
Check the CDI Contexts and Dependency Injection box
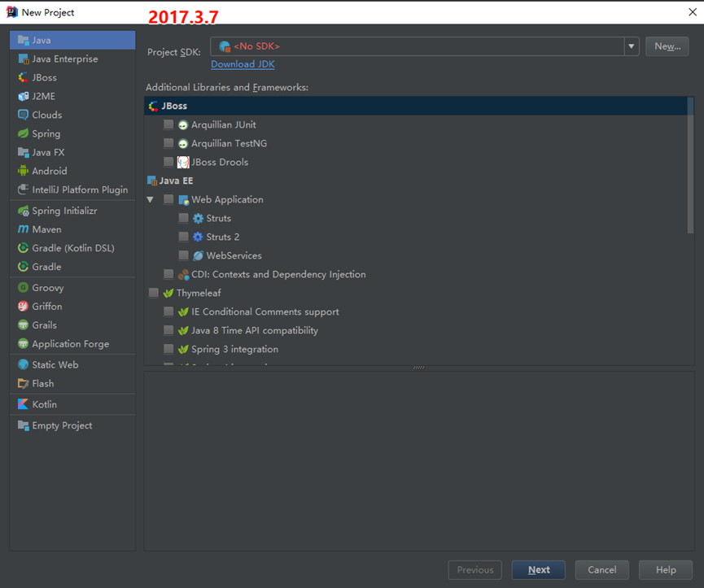(168, 274)
